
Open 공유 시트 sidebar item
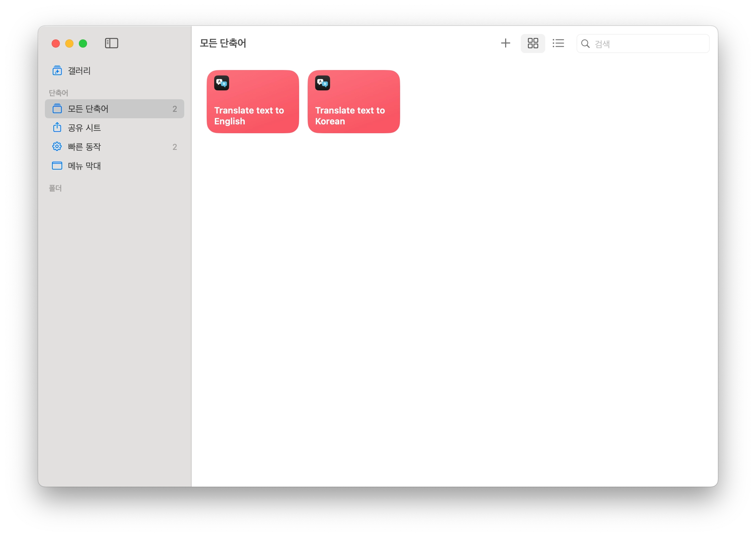tap(84, 128)
